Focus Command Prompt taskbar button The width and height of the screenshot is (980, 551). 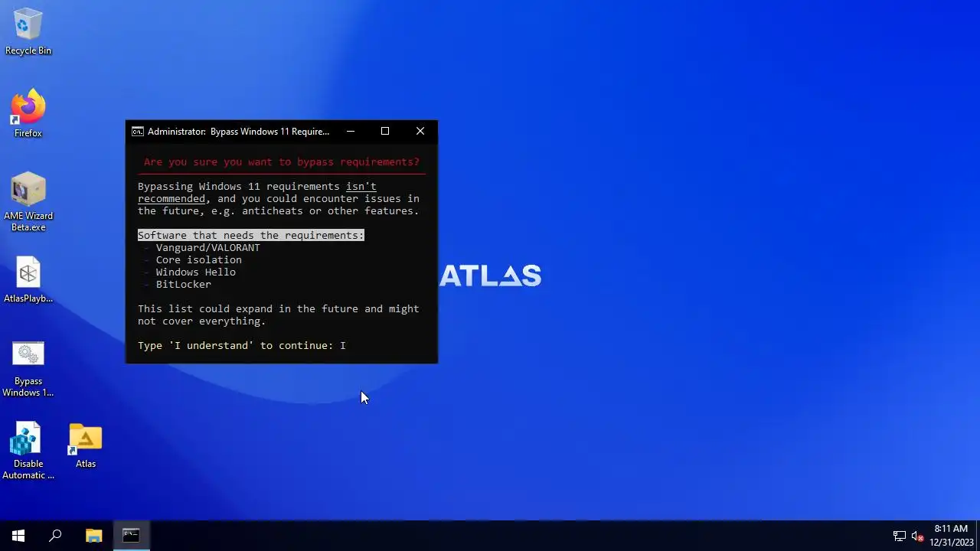coord(131,536)
